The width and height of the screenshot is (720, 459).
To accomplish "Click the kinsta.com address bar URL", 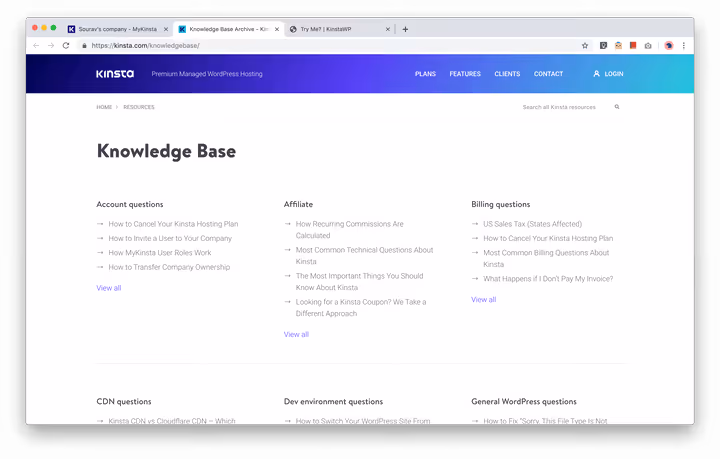I will (x=145, y=45).
